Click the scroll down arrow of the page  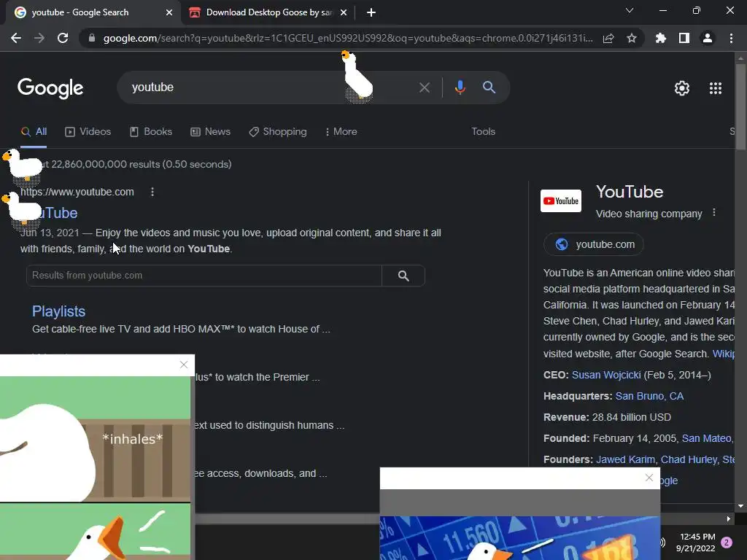[740, 506]
